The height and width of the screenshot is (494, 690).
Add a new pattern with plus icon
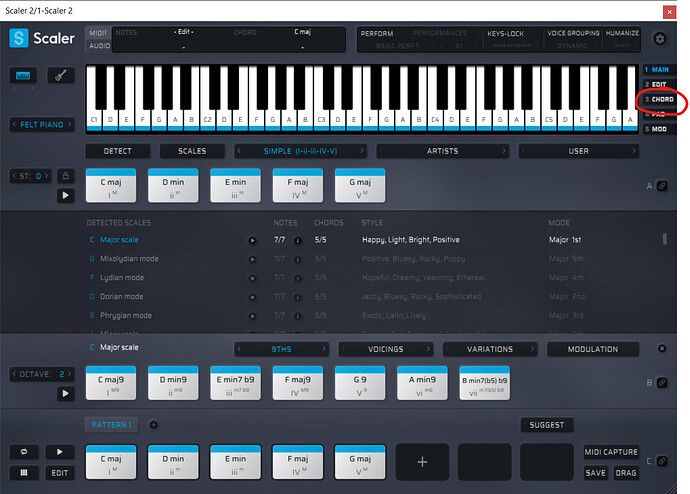click(x=154, y=424)
